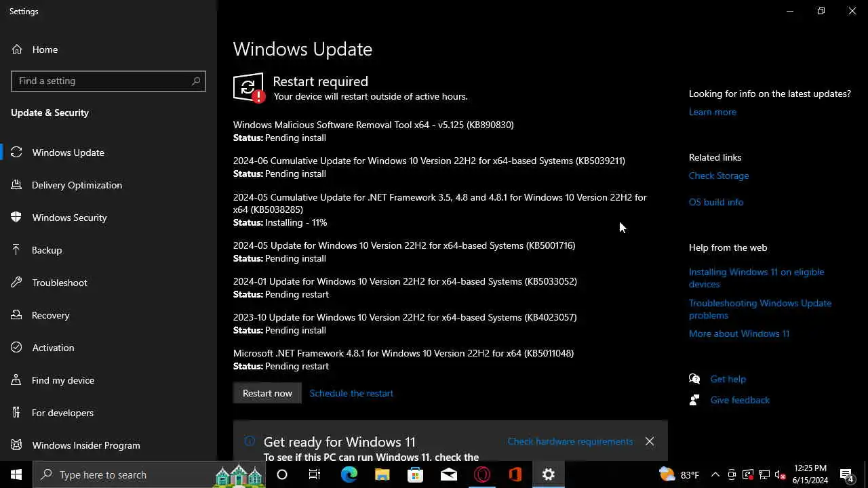
Task: Click Restart now button
Action: [x=267, y=393]
